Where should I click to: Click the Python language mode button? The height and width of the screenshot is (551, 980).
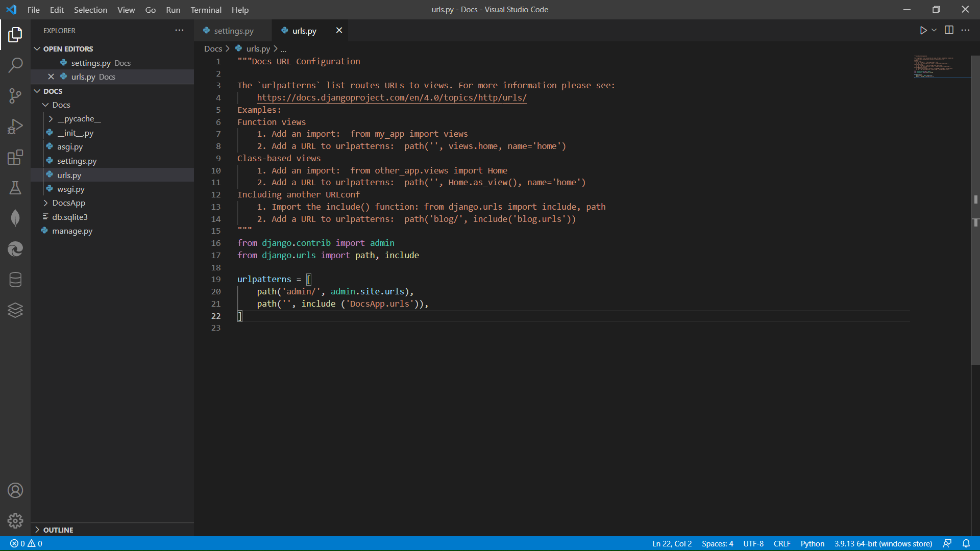click(x=812, y=543)
